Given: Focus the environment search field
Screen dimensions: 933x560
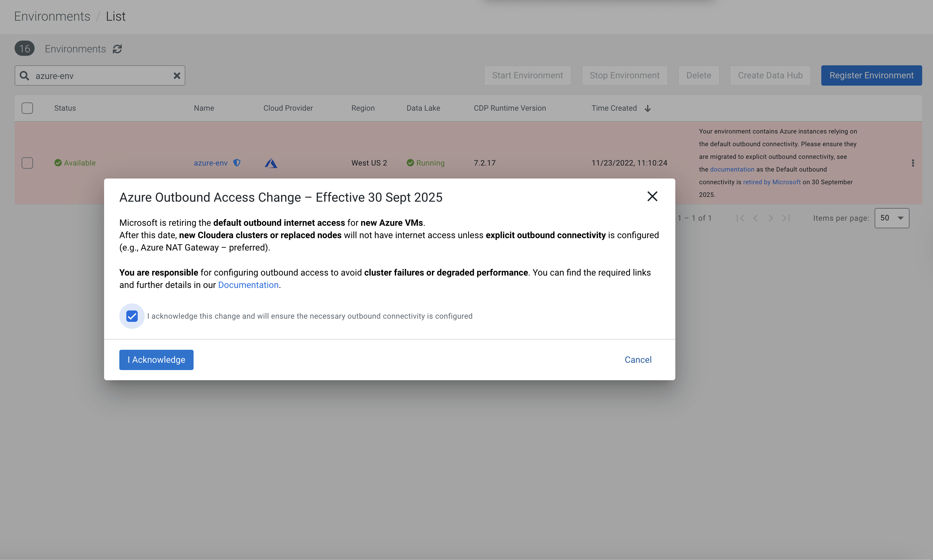Looking at the screenshot, I should click(x=100, y=76).
